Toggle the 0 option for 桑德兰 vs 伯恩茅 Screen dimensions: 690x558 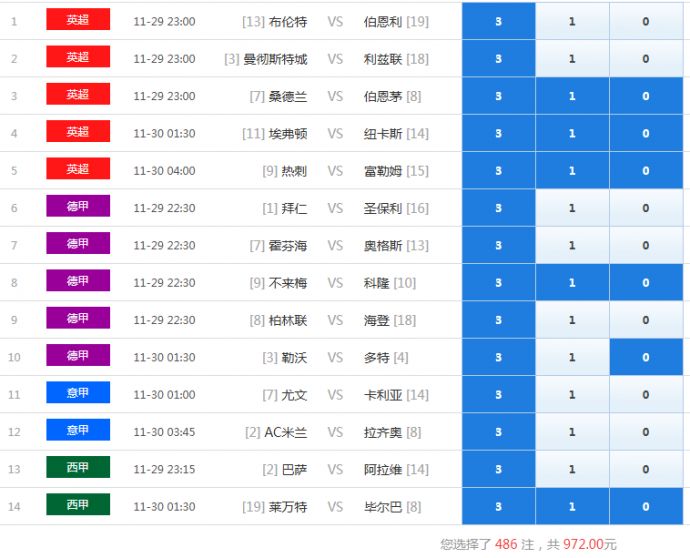click(646, 97)
